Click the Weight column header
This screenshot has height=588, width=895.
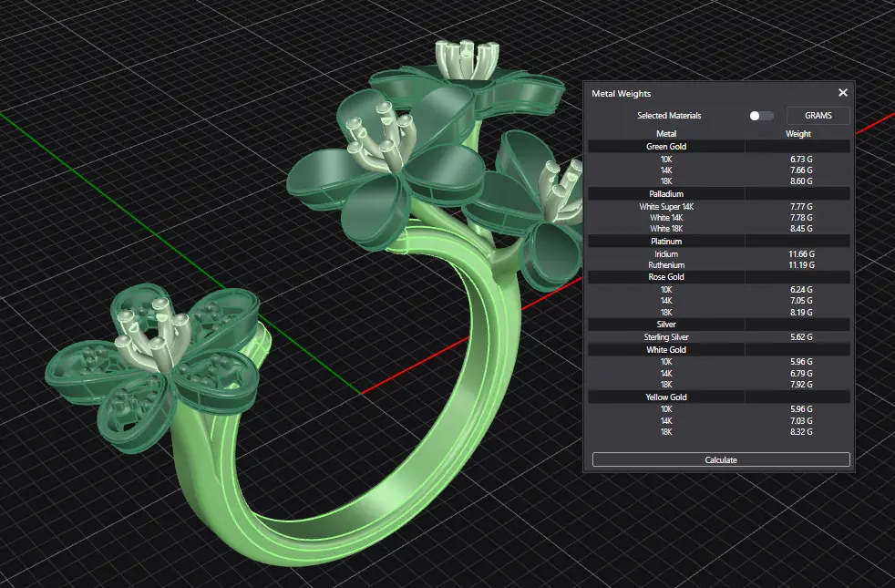pyautogui.click(x=798, y=134)
